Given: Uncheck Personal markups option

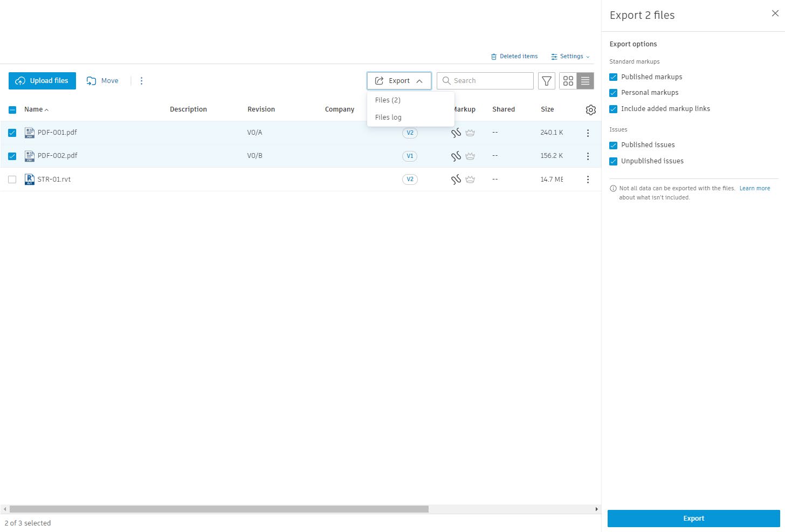Looking at the screenshot, I should point(614,93).
